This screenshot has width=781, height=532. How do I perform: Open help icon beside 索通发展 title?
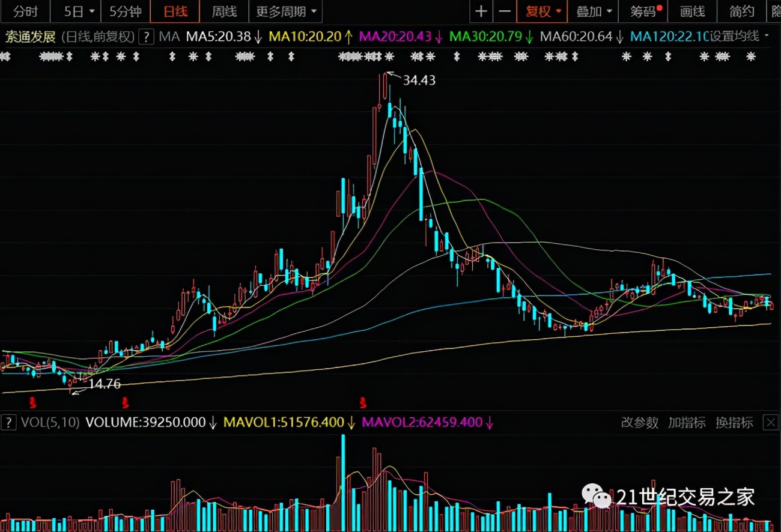[x=146, y=37]
